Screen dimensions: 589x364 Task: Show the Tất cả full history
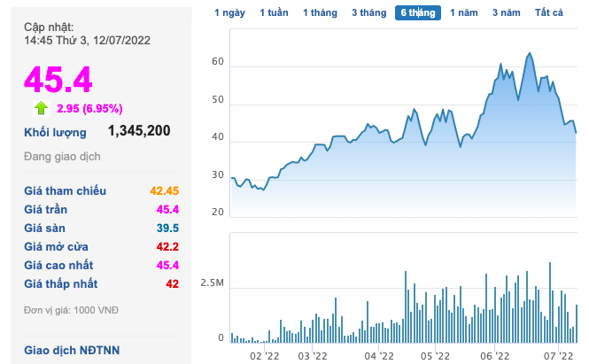(x=549, y=13)
